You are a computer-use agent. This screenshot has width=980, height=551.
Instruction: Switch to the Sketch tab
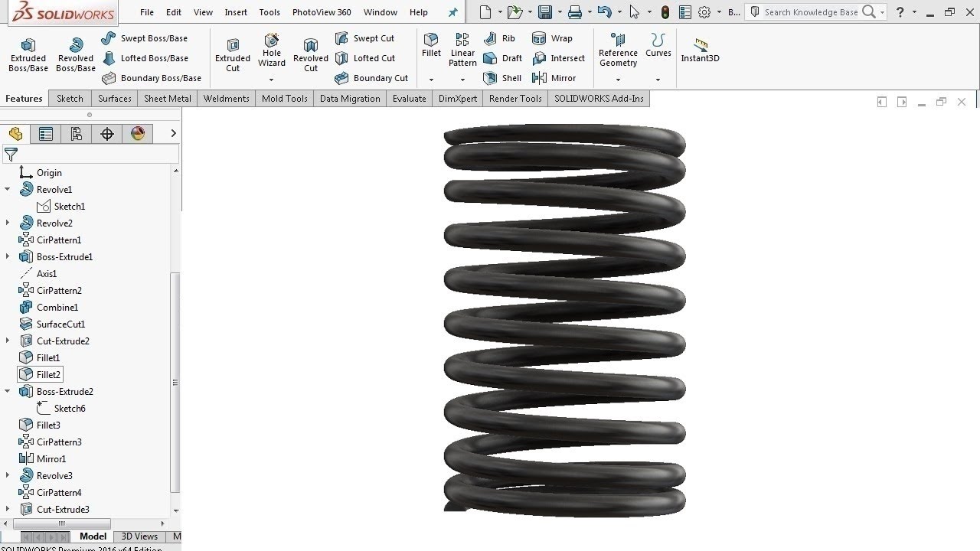click(70, 99)
